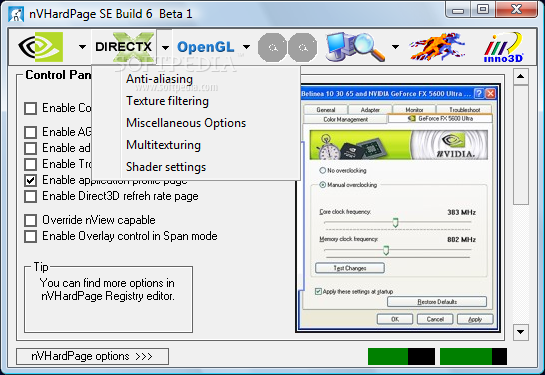The image size is (545, 375).
Task: Check Override nView capable
Action: (x=31, y=220)
